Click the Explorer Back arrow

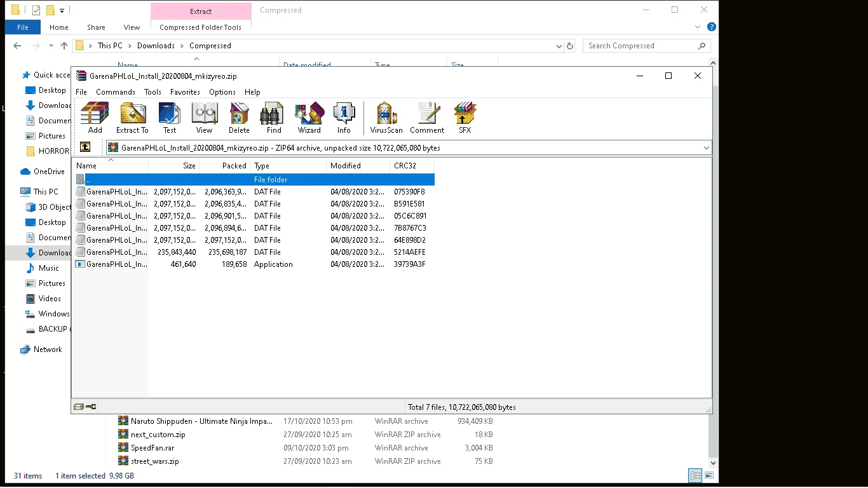[17, 46]
